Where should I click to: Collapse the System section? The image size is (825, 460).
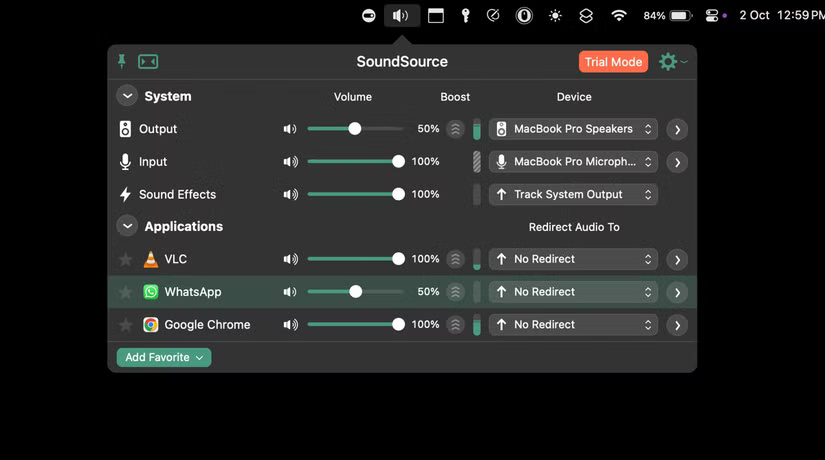127,96
